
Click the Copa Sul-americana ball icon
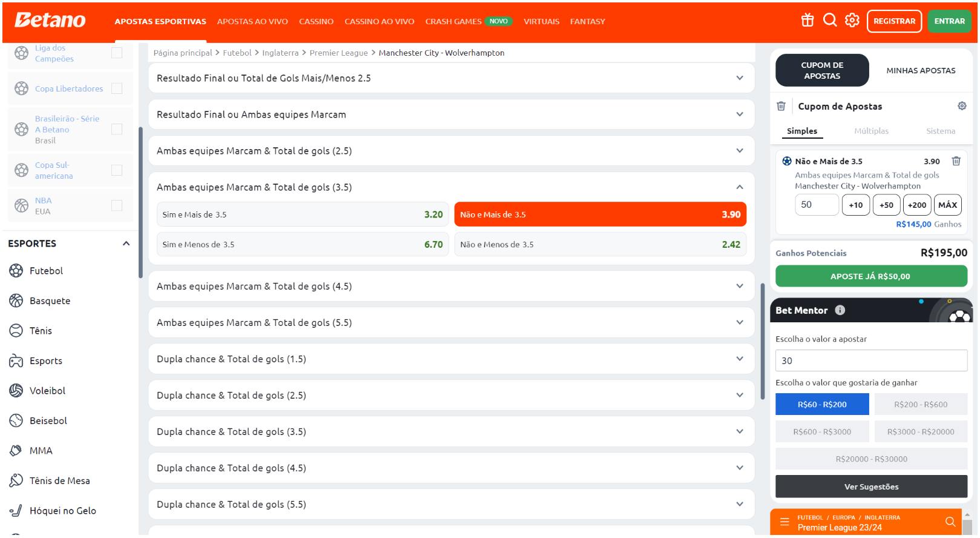pos(21,170)
